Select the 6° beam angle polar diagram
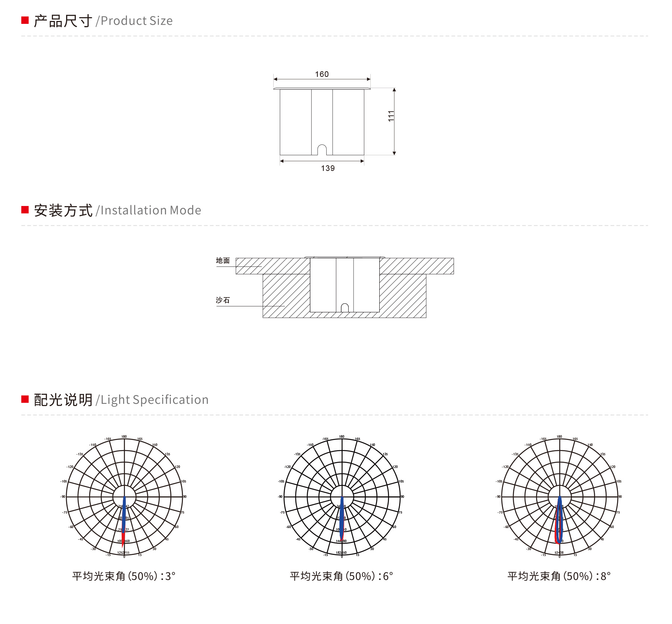Image resolution: width=672 pixels, height=624 pixels. point(342,496)
